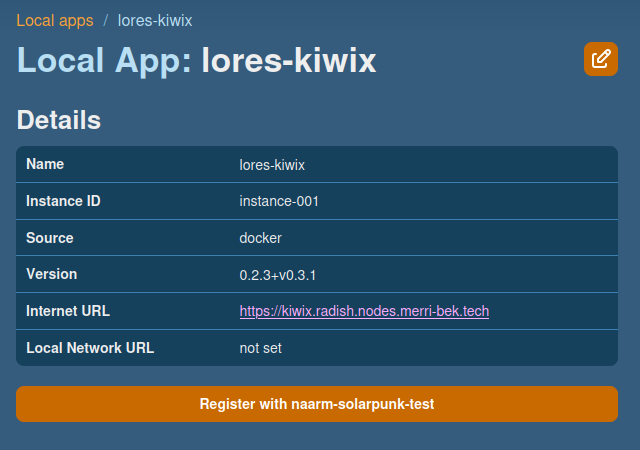Screen dimensions: 640x450
Task: Click the Source row label
Action: 50,238
